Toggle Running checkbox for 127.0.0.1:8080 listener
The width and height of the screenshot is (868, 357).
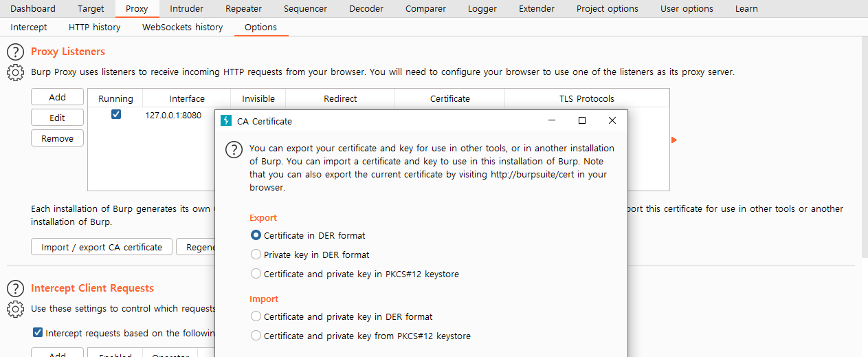click(116, 115)
